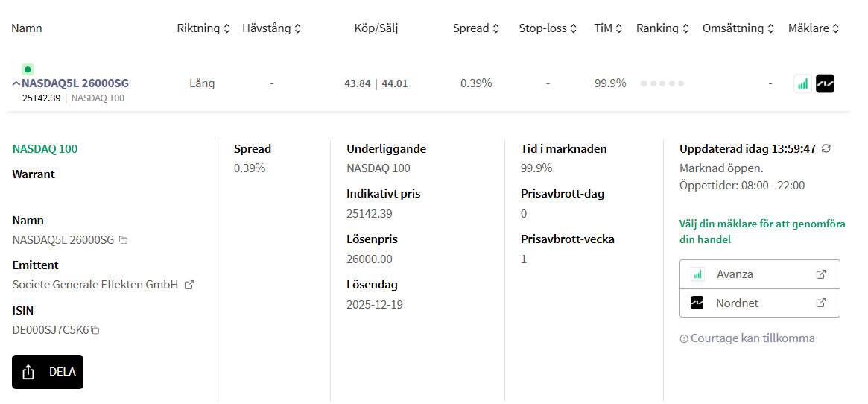Open the Societe Generale Effekten external link icon
The image size is (868, 404).
point(189,285)
